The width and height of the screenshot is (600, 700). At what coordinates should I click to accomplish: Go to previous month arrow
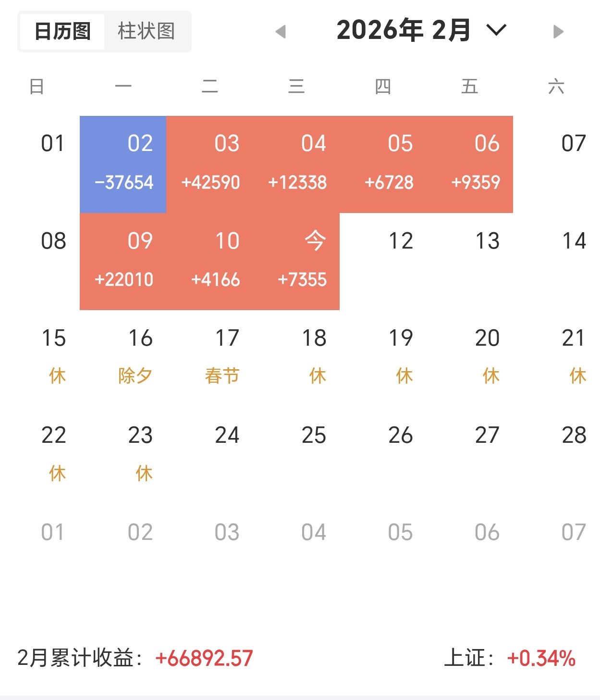[281, 32]
